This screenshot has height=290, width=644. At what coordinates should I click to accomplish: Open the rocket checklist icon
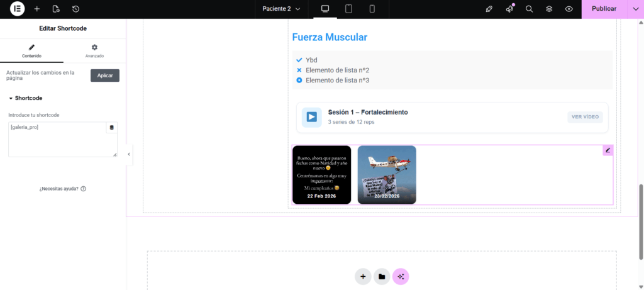click(x=489, y=9)
